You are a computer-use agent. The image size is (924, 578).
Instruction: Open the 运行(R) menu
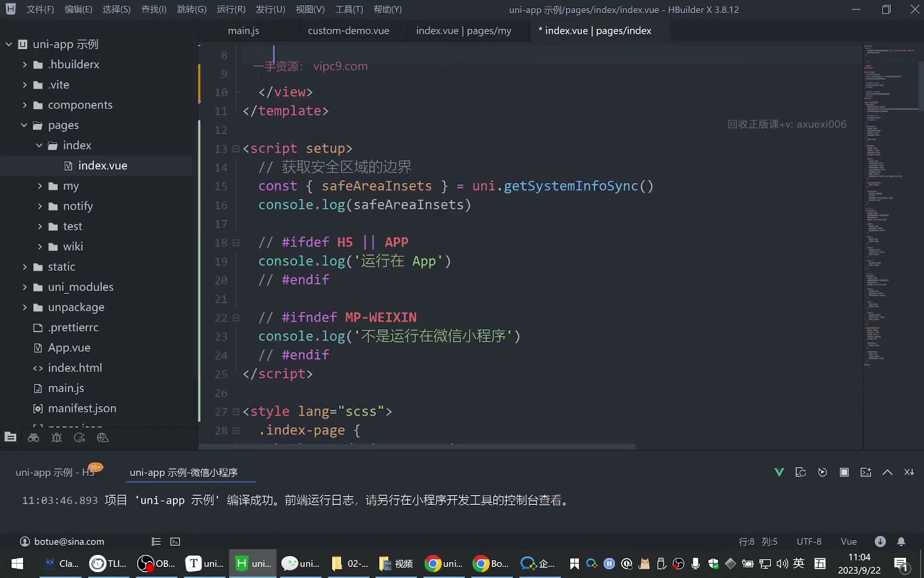[231, 10]
